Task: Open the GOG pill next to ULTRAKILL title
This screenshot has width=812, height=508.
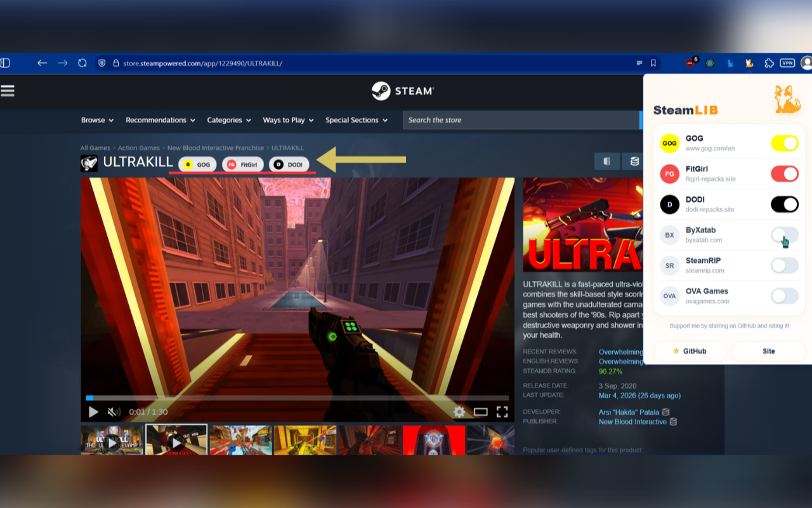Action: pyautogui.click(x=197, y=164)
